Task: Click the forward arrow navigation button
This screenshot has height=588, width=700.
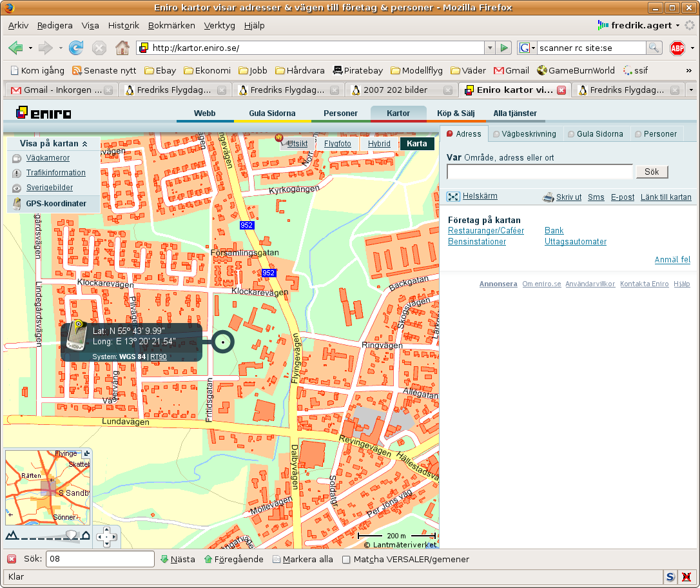Action: tap(46, 48)
